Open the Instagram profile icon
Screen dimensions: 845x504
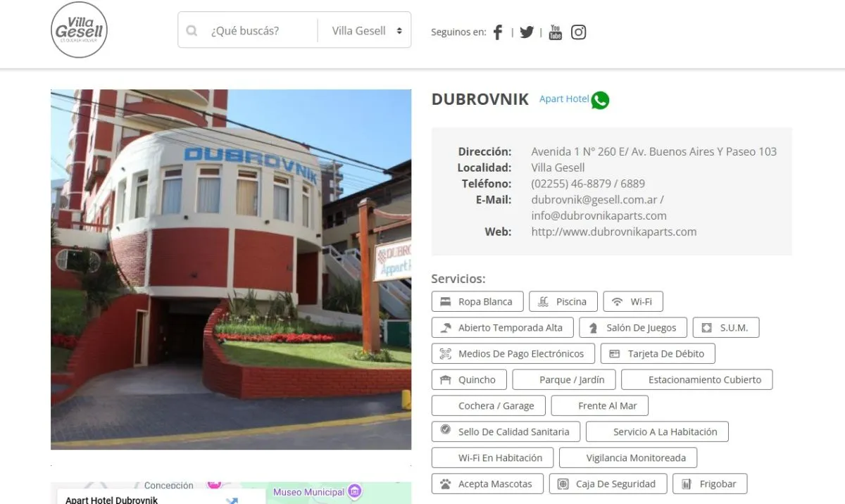578,32
